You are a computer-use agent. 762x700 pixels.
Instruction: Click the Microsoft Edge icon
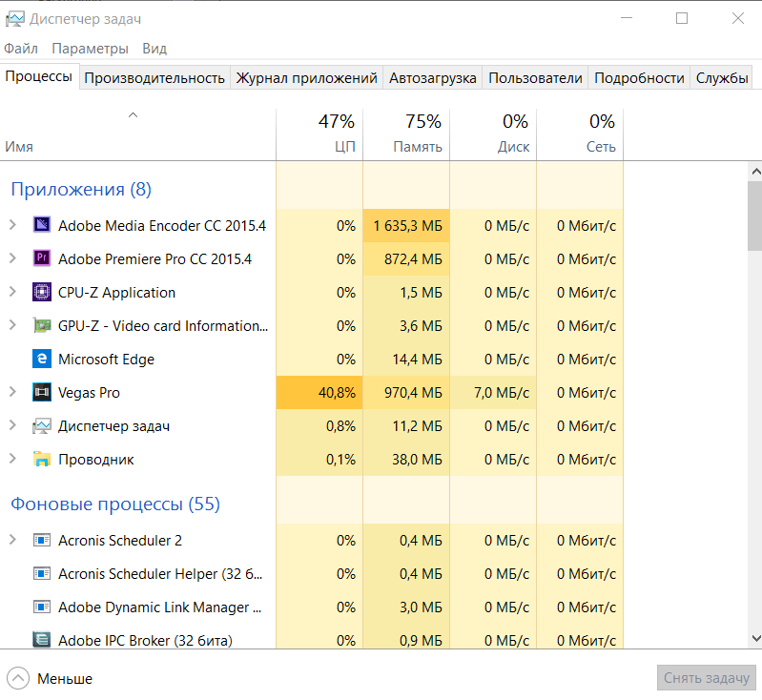(42, 359)
